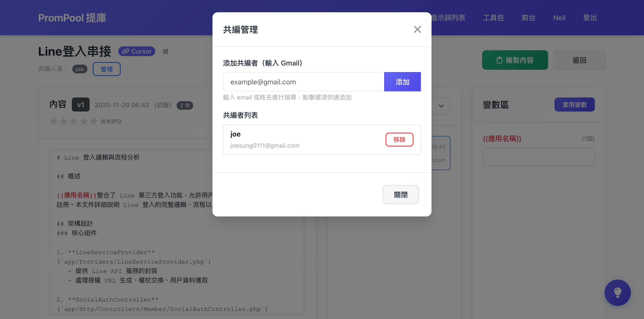This screenshot has width=644, height=319.
Task: Close the 共編管理 dialog with X icon
Action: (x=417, y=30)
